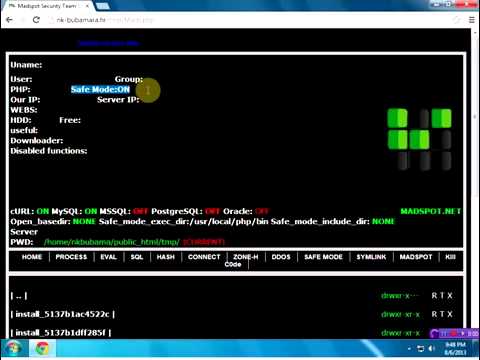Screen dimensions: 480x360
Task: Open the PROCESS menu item
Action: point(71,257)
